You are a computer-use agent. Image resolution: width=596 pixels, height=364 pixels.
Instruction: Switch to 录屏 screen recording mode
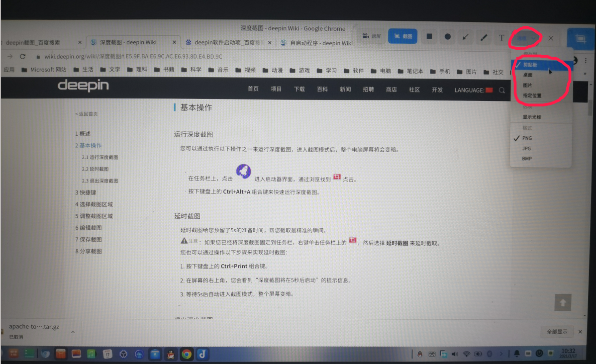pos(372,36)
